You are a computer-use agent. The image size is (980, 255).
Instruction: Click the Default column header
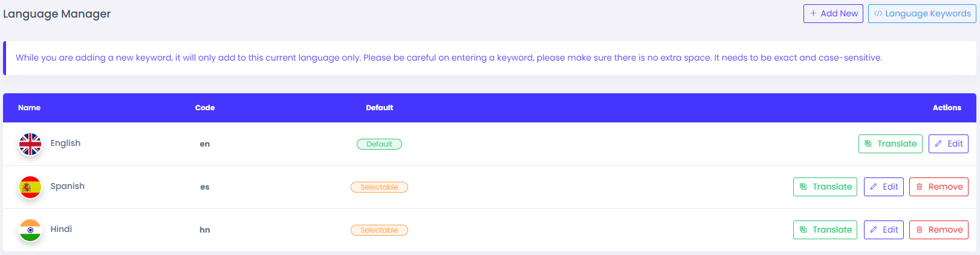tap(379, 108)
